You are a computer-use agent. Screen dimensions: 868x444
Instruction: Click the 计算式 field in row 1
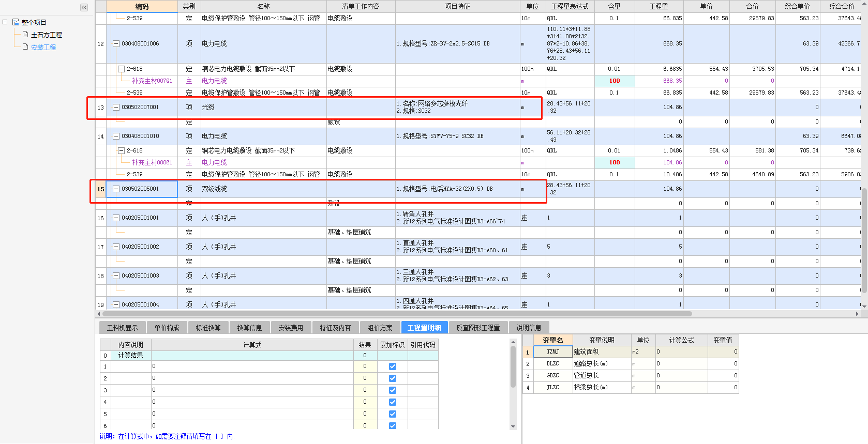coord(252,366)
